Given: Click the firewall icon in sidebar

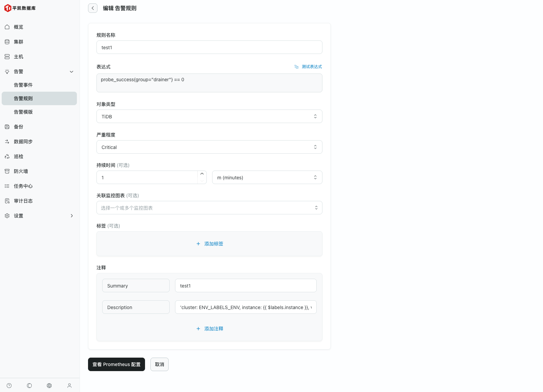Looking at the screenshot, I should [x=7, y=171].
